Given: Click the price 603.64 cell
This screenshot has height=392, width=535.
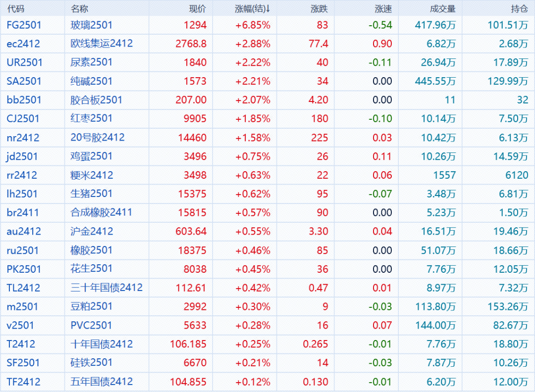Looking at the screenshot, I should click(x=191, y=232).
